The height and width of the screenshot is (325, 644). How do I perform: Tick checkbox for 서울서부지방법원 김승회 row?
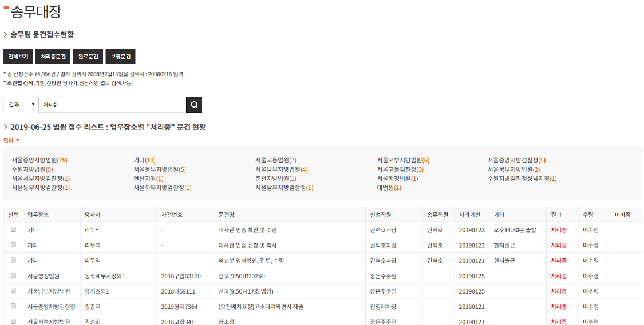click(14, 322)
